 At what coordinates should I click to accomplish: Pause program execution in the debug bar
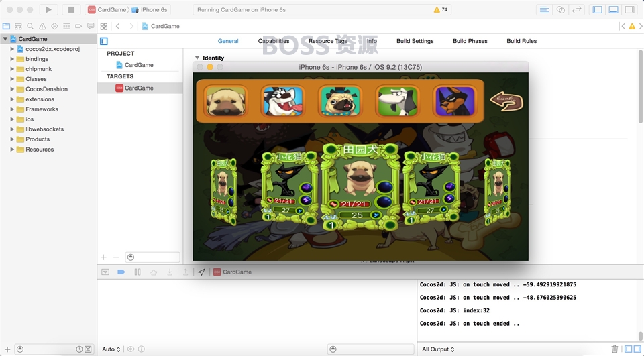pyautogui.click(x=138, y=272)
